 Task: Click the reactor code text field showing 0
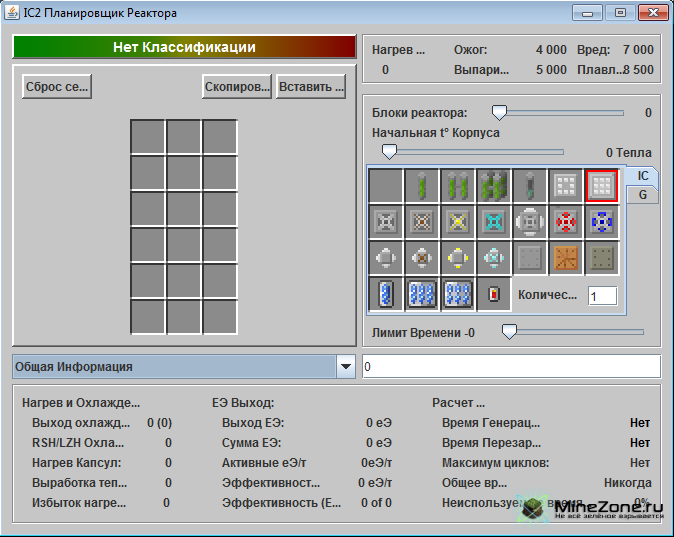coord(511,366)
